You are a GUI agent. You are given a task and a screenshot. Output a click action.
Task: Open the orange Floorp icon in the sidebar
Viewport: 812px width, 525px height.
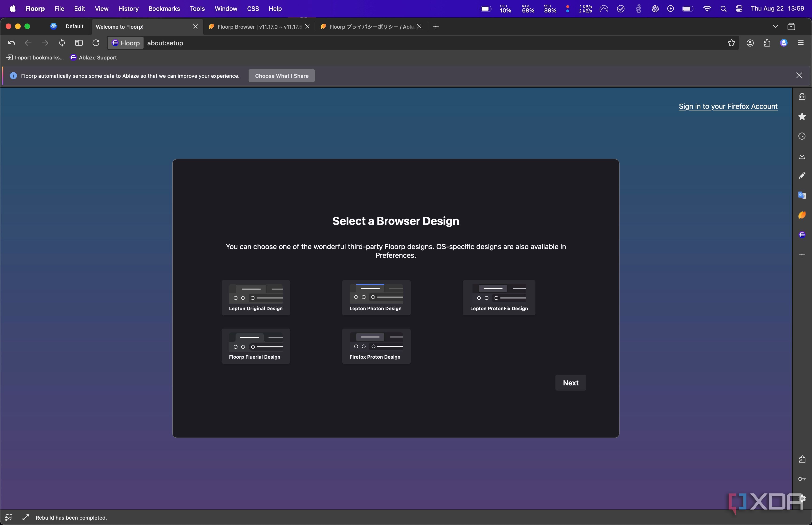tap(802, 215)
